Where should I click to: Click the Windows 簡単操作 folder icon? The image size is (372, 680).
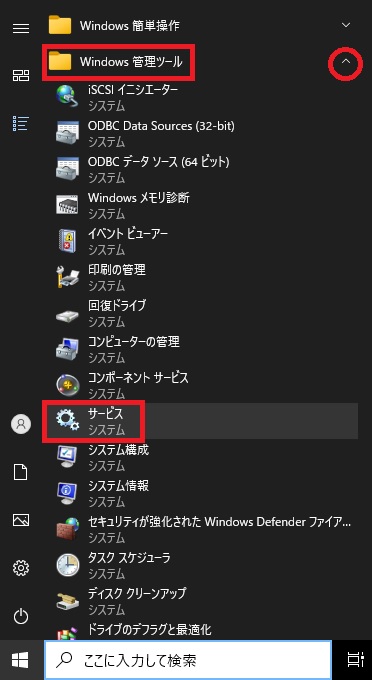60,25
